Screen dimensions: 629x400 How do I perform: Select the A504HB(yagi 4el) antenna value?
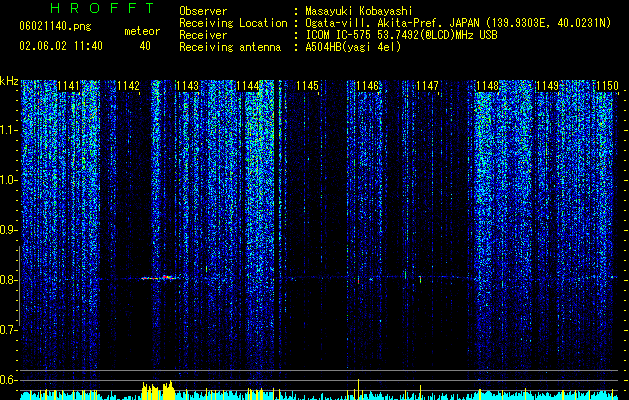point(353,47)
